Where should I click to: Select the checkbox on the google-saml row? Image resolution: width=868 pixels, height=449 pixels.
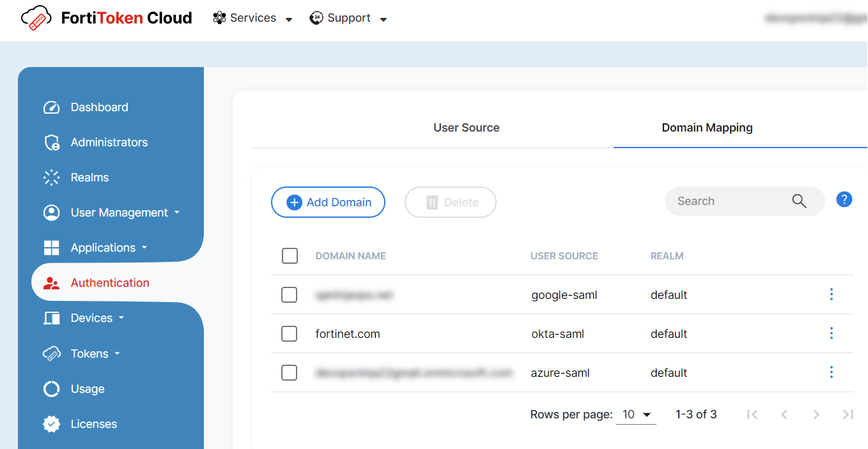290,294
